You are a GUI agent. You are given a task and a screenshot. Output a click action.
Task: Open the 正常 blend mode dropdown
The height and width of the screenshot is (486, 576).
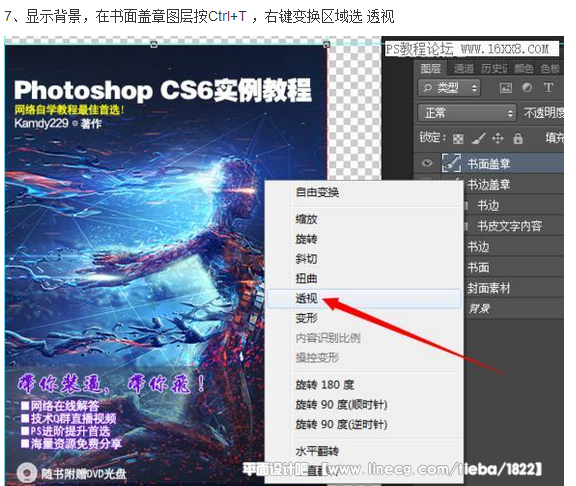point(467,113)
